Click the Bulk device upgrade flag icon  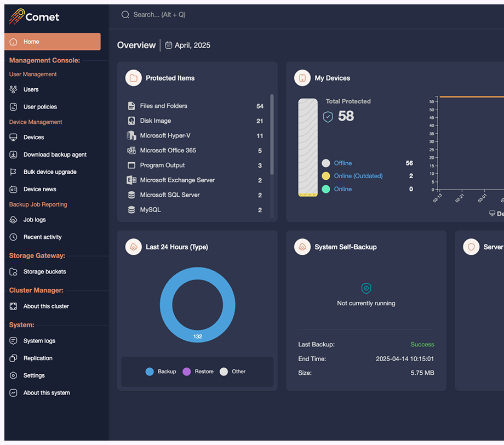click(x=13, y=172)
